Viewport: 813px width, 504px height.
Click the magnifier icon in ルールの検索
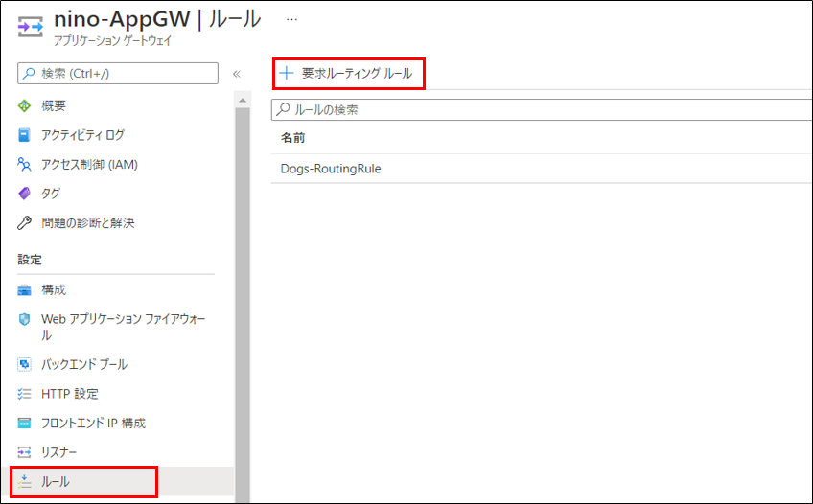[x=283, y=109]
